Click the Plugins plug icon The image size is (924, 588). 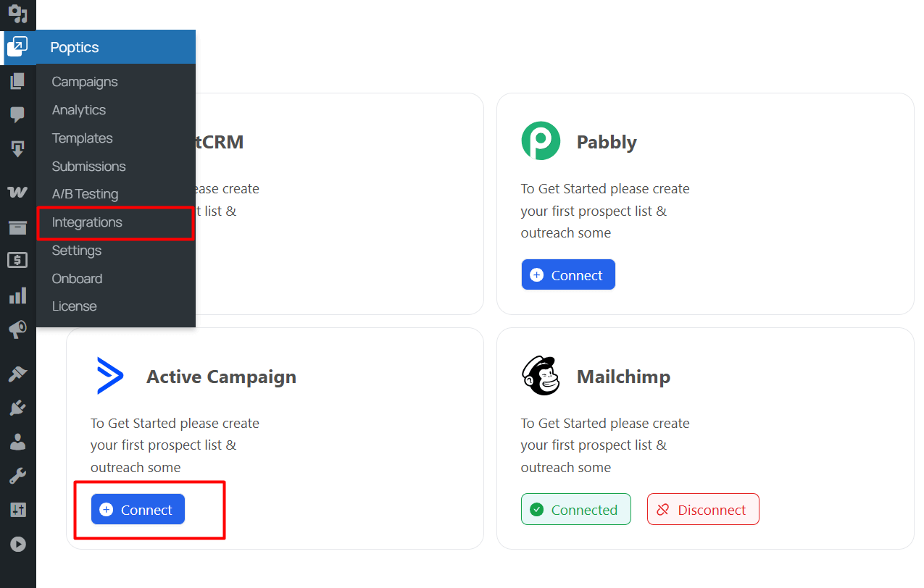pyautogui.click(x=17, y=408)
